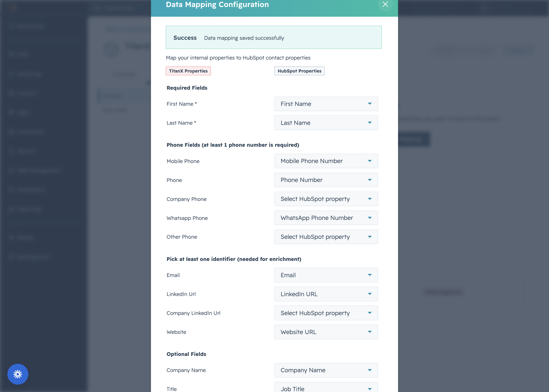Open the Job Title dropdown
Image resolution: width=549 pixels, height=392 pixels.
point(326,387)
